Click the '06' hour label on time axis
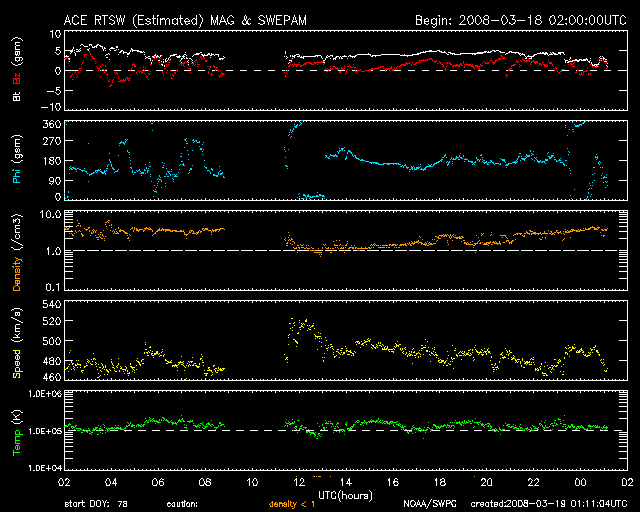This screenshot has width=640, height=512. 158,482
